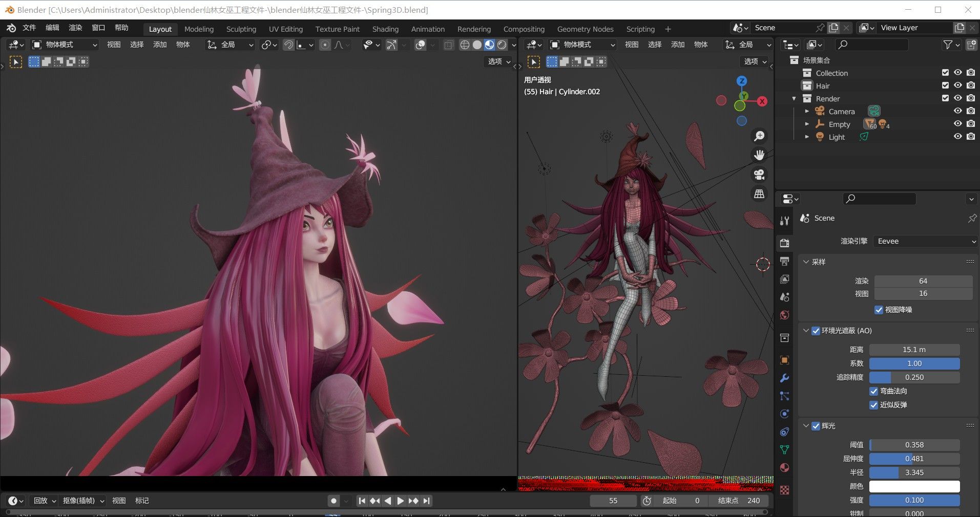
Task: Switch to the Geometry Nodes workspace tab
Action: click(x=585, y=29)
